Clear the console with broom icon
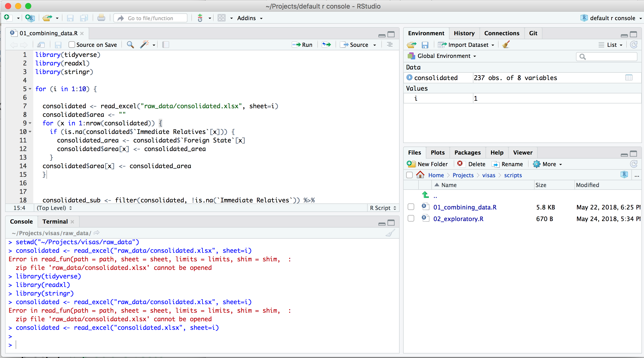This screenshot has width=644, height=358. [390, 233]
